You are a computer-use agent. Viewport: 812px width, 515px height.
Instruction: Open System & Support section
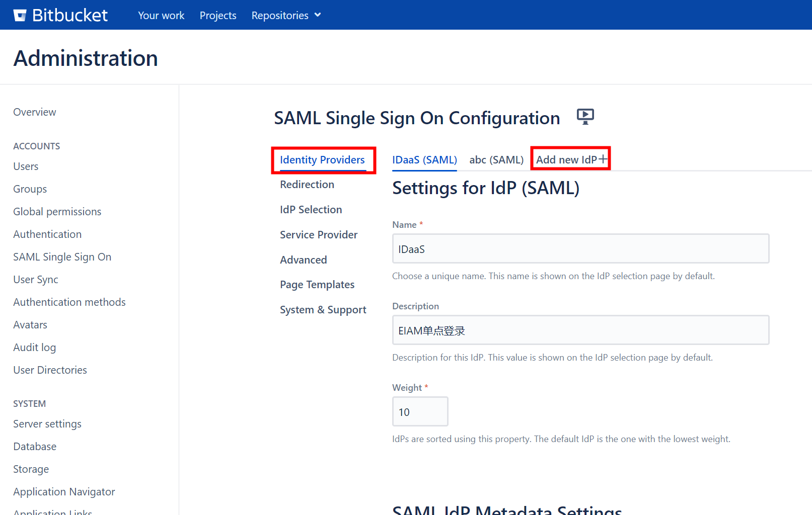[323, 310]
